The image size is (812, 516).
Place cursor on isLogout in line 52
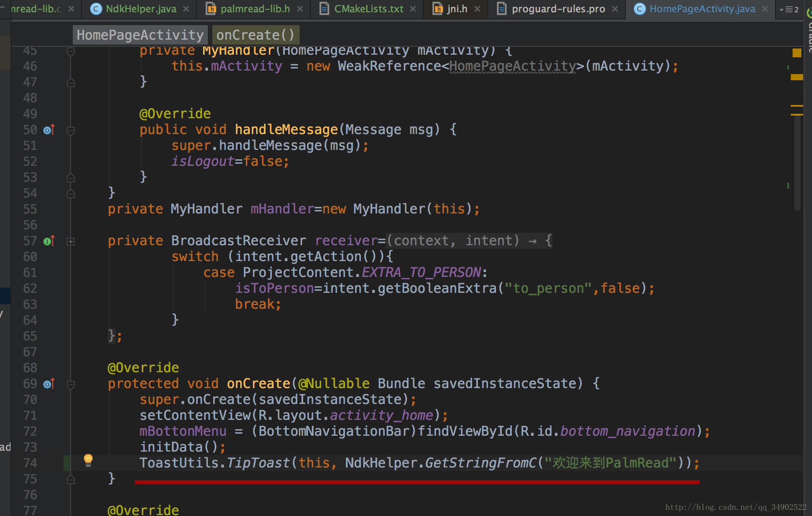tap(203, 161)
